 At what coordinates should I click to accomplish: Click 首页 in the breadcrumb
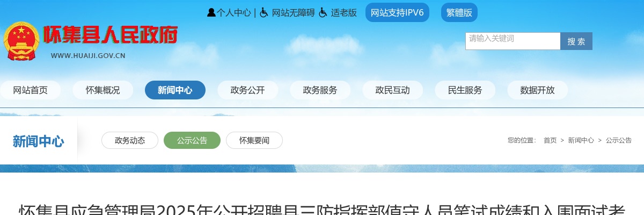pyautogui.click(x=550, y=140)
